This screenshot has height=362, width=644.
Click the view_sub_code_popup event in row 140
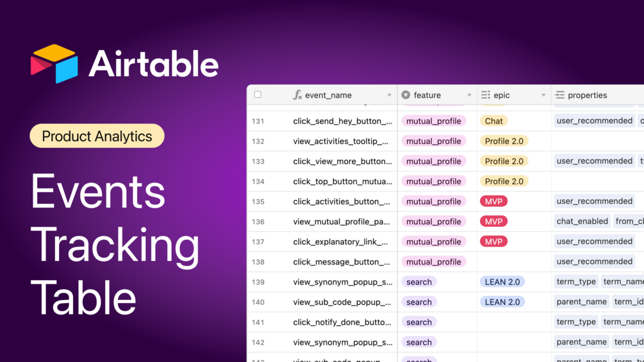(x=343, y=302)
